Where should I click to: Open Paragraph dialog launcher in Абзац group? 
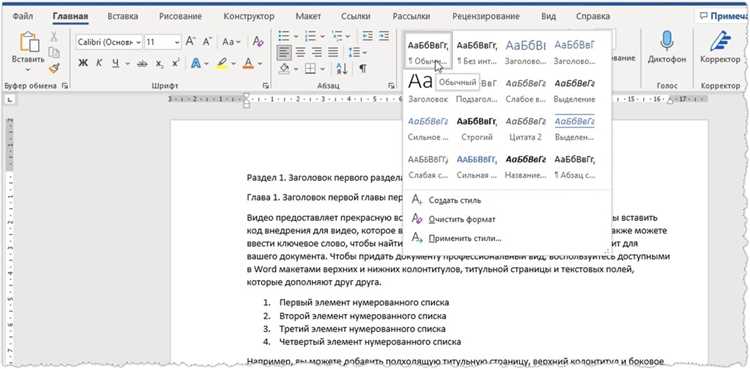392,86
